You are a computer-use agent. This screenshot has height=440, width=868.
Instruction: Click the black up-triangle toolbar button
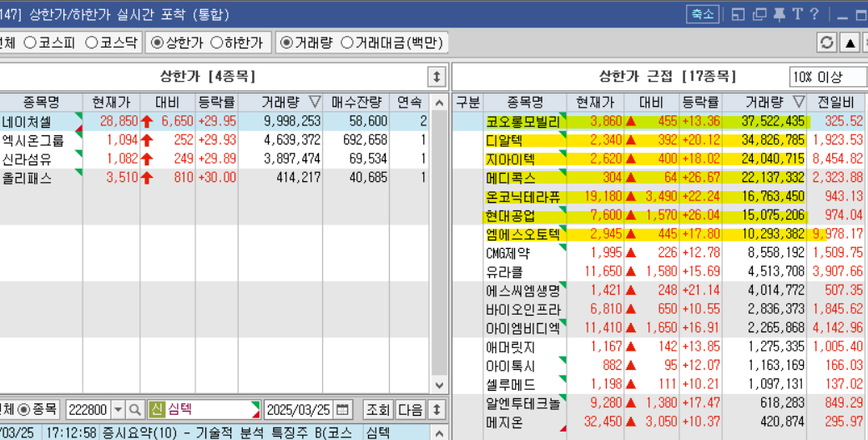point(850,43)
